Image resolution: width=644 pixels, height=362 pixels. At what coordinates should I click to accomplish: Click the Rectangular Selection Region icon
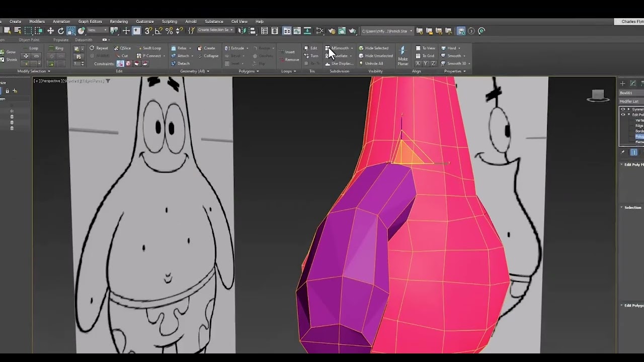coord(29,31)
